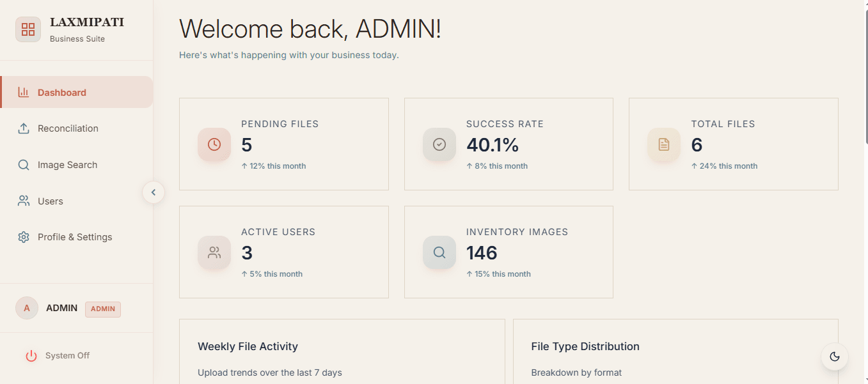Click the Active Users people icon

pos(214,252)
